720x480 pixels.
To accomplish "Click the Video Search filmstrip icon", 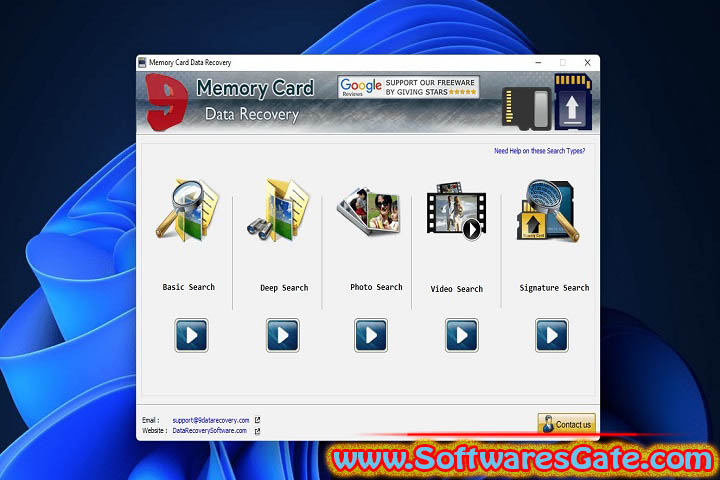I will (456, 211).
